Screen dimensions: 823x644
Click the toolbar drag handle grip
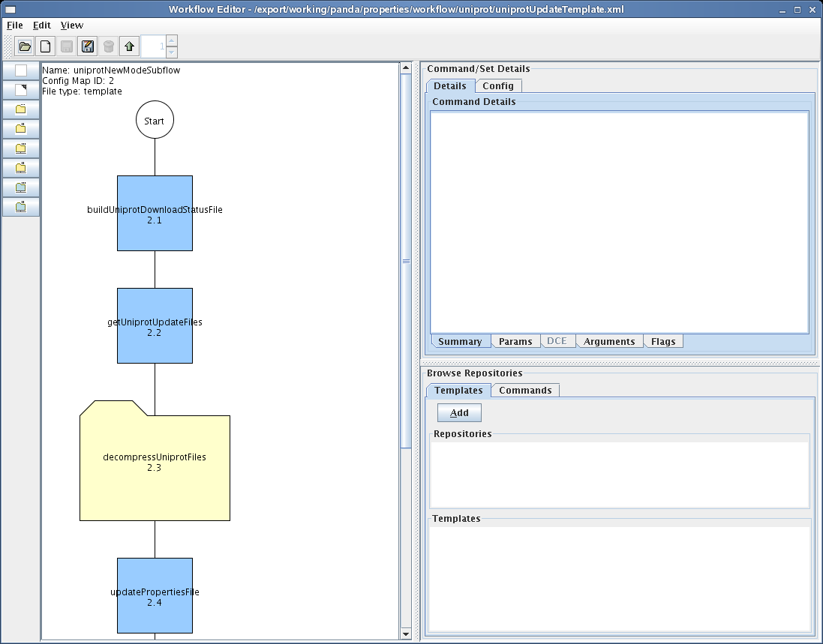coord(8,46)
